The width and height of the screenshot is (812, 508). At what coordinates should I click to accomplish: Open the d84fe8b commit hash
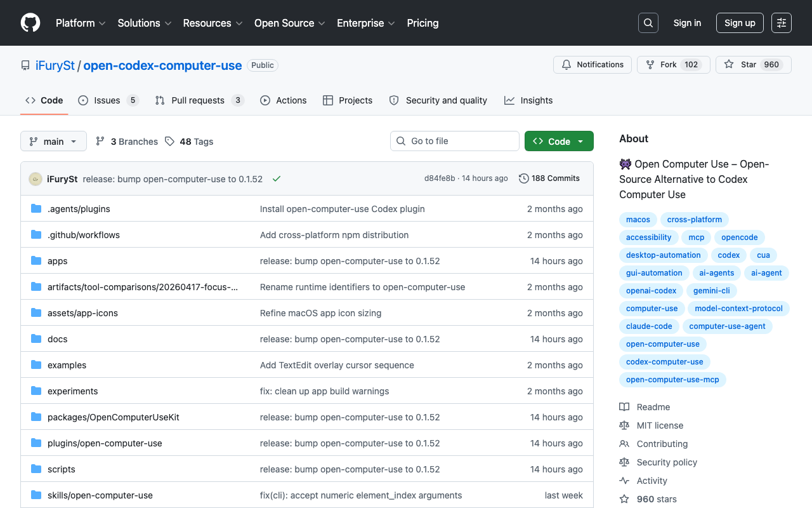[x=440, y=178]
